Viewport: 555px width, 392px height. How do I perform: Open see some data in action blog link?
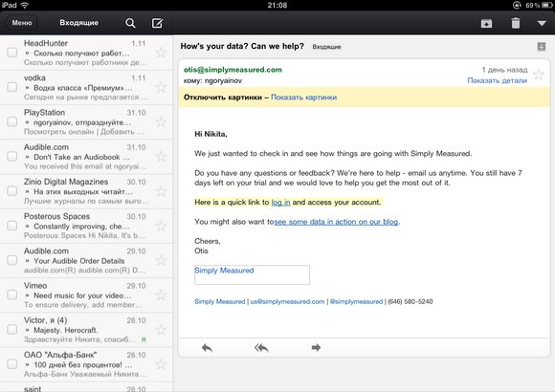click(336, 222)
